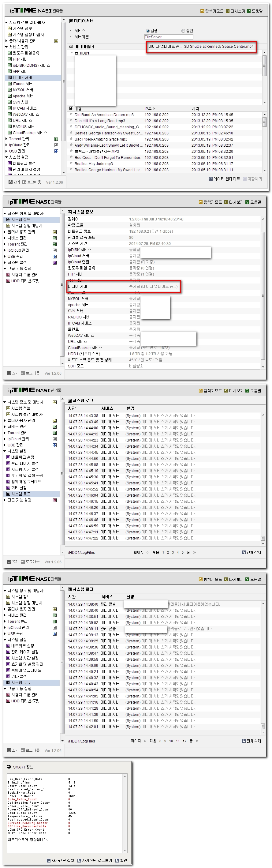Select the 중단 service radio button
The image size is (272, 868).
point(183,31)
